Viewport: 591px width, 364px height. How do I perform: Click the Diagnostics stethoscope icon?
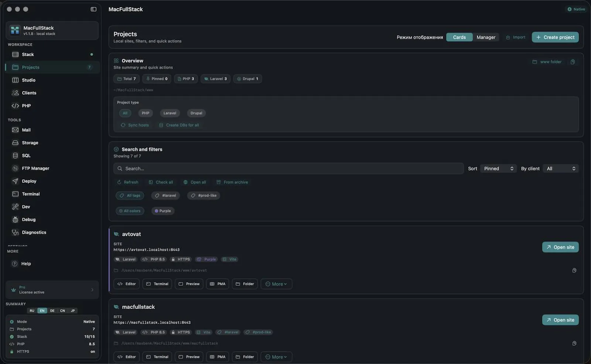tap(15, 232)
